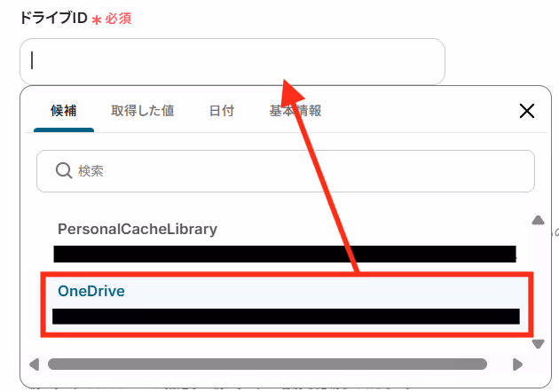Click the scroll down arrow in list

pyautogui.click(x=538, y=343)
